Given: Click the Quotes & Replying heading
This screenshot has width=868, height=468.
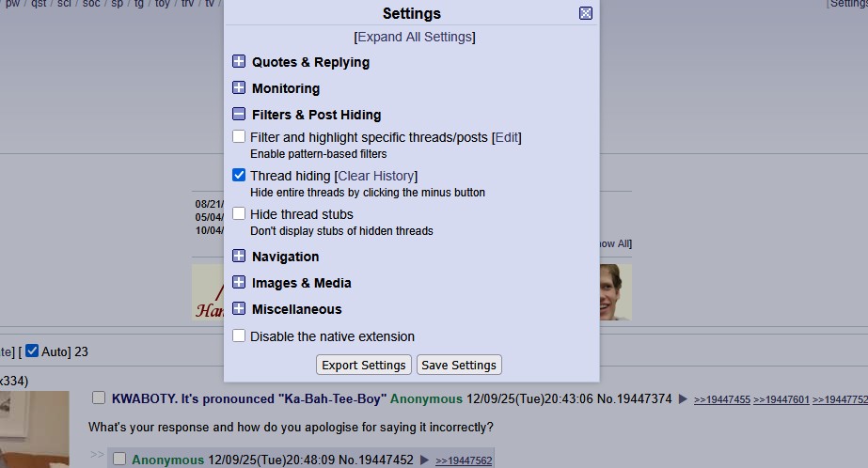Looking at the screenshot, I should click(310, 62).
